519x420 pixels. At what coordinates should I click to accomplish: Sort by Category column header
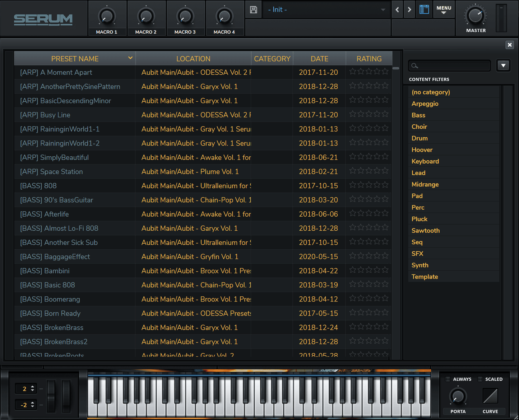point(272,59)
